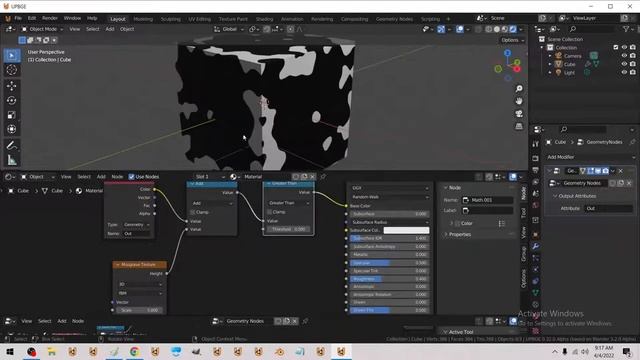Toggle Collection viewport visibility eye

(x=624, y=47)
